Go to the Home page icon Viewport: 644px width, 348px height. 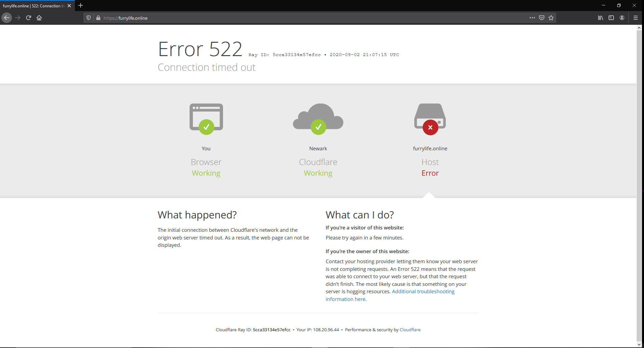39,18
